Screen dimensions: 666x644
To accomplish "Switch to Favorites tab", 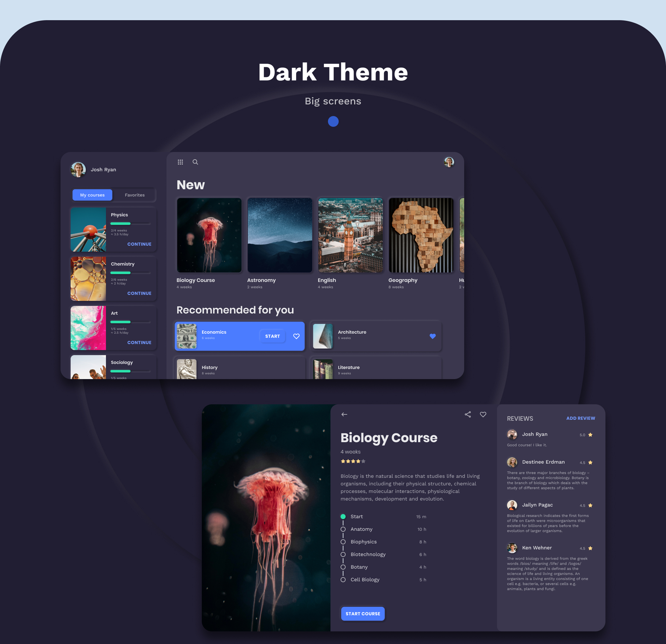I will 135,195.
